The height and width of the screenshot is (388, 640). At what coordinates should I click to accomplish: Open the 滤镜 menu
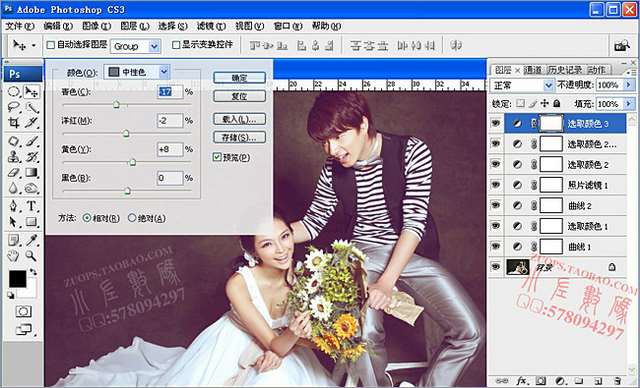(211, 26)
